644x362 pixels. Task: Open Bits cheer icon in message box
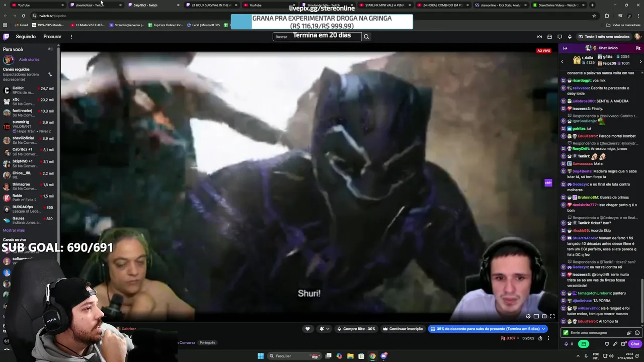click(629, 333)
